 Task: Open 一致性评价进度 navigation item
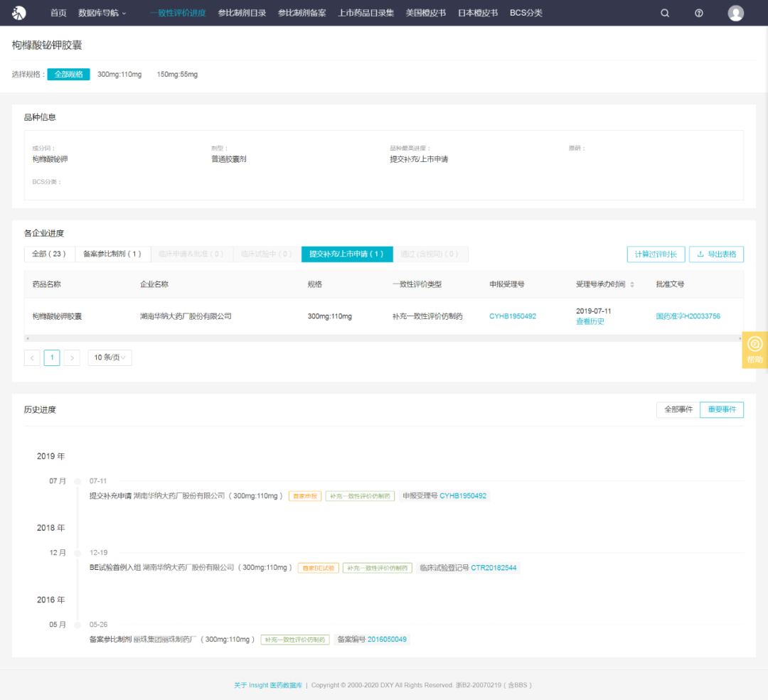point(178,14)
